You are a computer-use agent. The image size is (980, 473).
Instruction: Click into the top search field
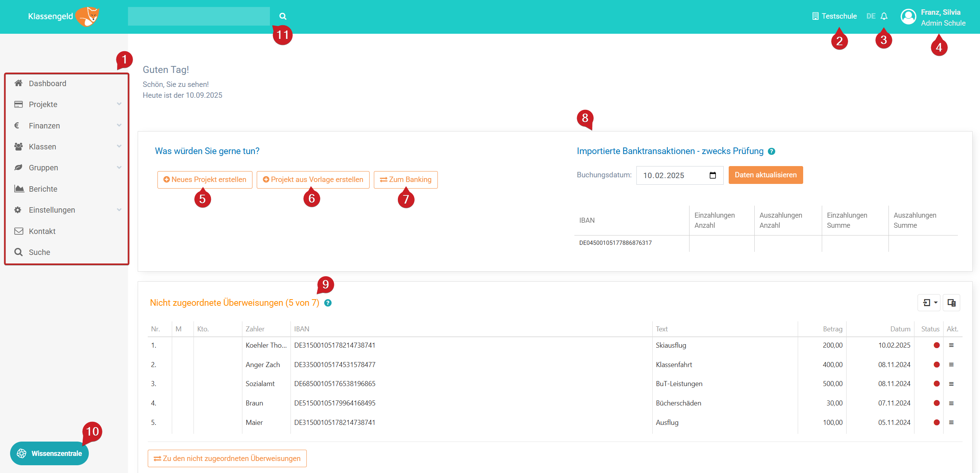coord(199,16)
